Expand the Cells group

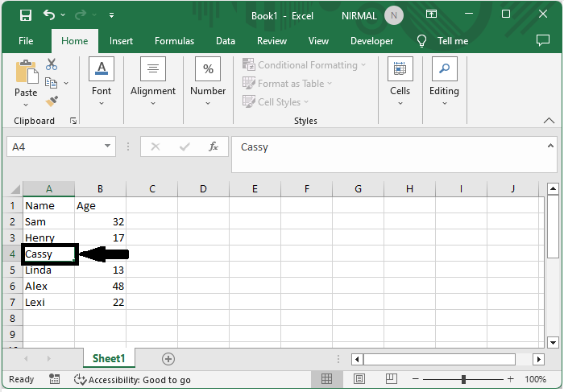[400, 82]
